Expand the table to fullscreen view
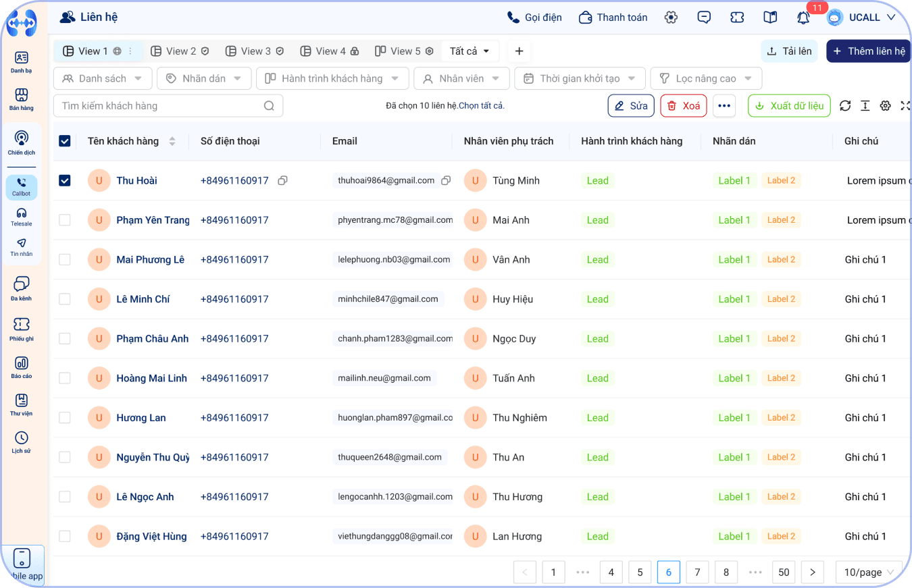This screenshot has height=588, width=912. (x=905, y=105)
